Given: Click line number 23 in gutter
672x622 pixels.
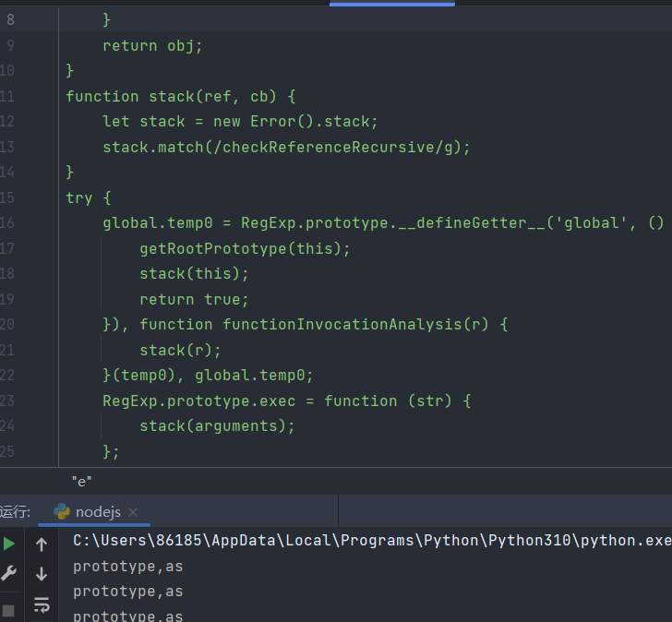Looking at the screenshot, I should click(x=6, y=401).
